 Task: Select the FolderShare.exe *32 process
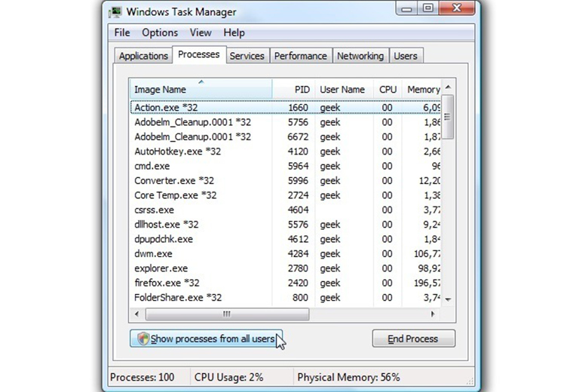(x=286, y=298)
